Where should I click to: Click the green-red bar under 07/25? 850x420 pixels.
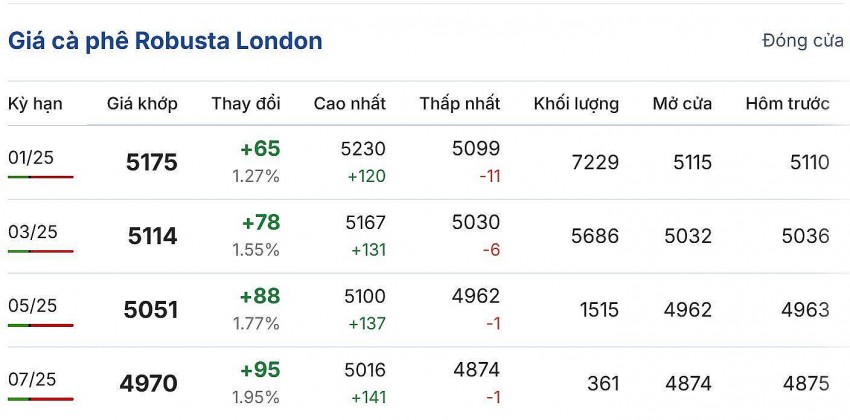pos(40,399)
